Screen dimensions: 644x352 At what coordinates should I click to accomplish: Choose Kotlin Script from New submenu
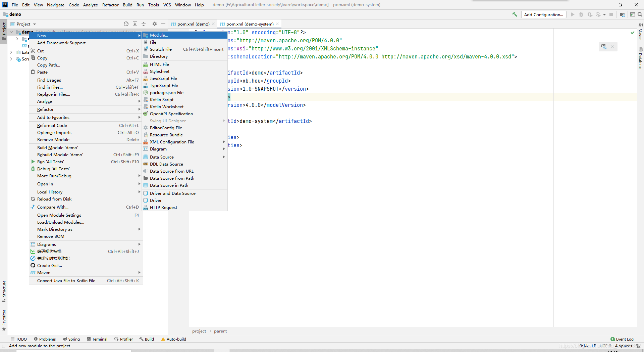click(x=185, y=99)
